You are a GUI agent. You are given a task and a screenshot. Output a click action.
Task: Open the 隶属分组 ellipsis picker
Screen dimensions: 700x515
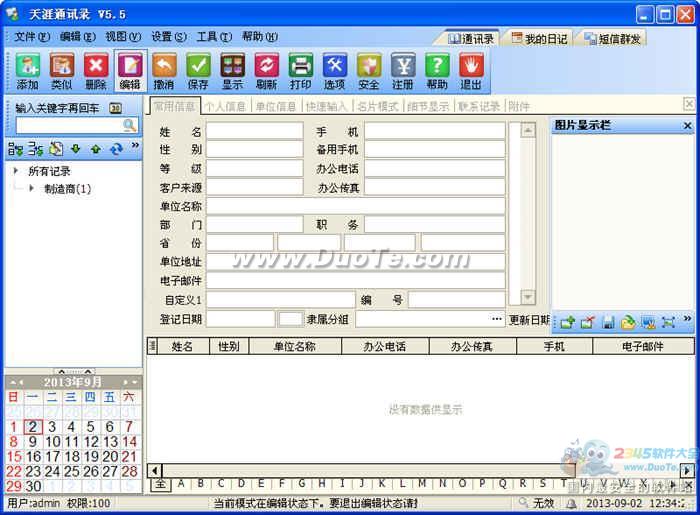point(497,319)
